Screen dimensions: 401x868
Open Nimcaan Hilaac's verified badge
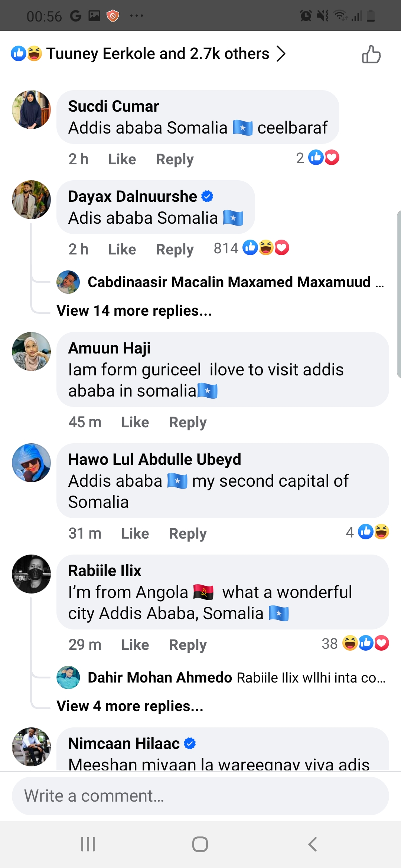pos(190,743)
